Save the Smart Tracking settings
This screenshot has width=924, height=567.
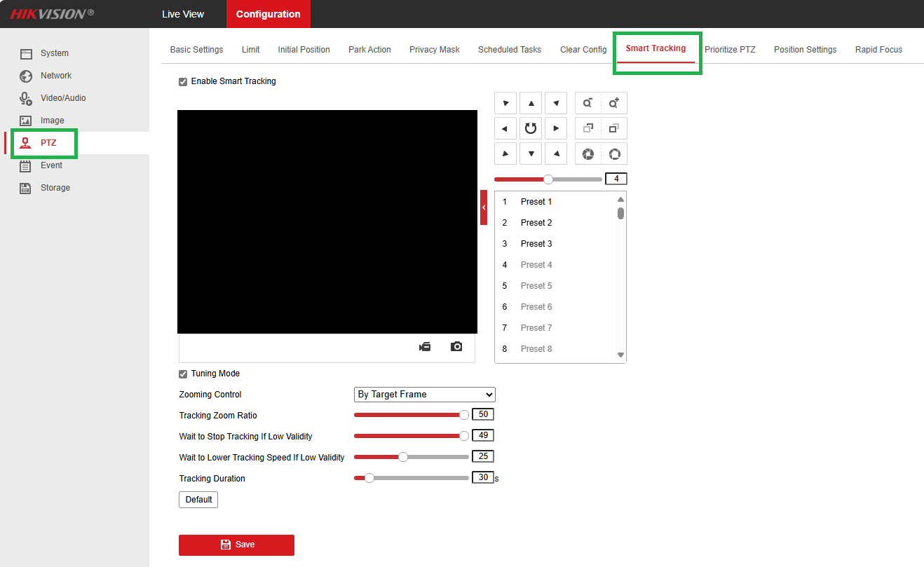236,545
